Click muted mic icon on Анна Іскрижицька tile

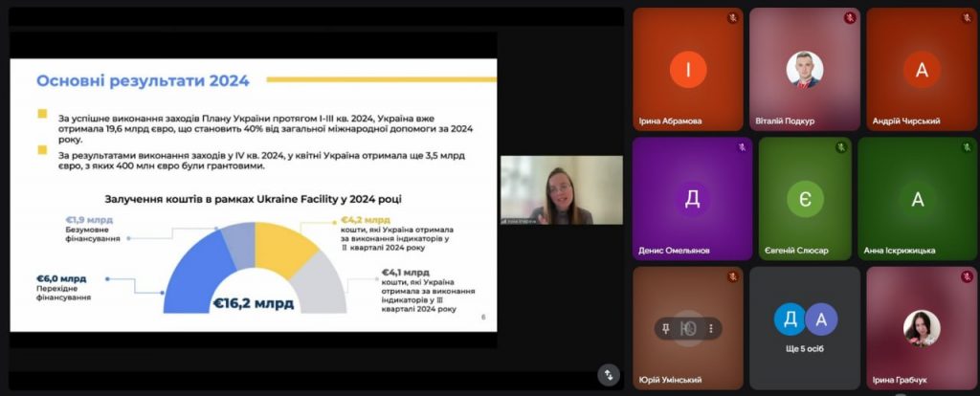point(967,147)
